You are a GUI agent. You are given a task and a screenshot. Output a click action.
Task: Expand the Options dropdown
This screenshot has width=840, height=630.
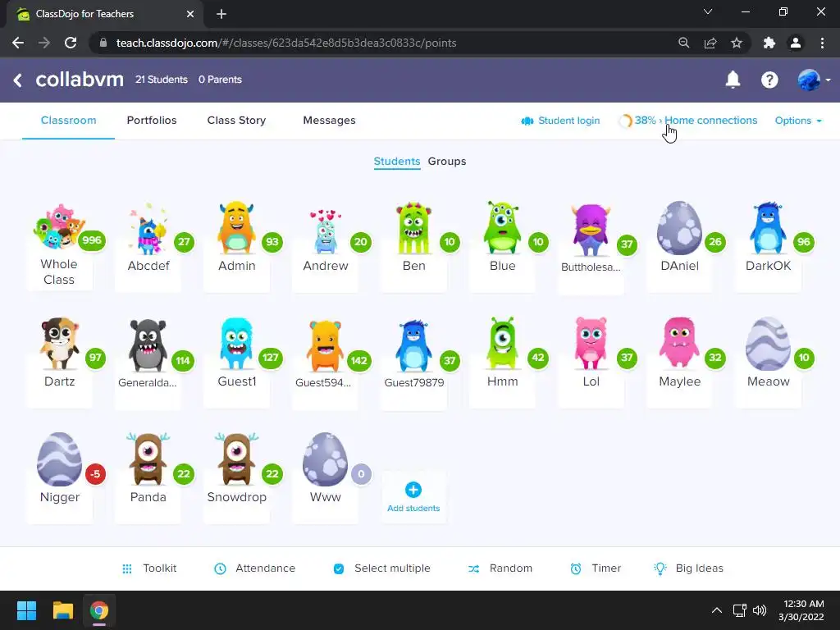(x=798, y=121)
